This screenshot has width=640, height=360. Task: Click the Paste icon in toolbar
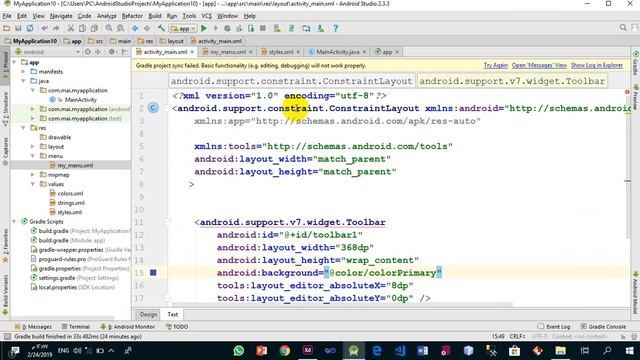click(94, 28)
